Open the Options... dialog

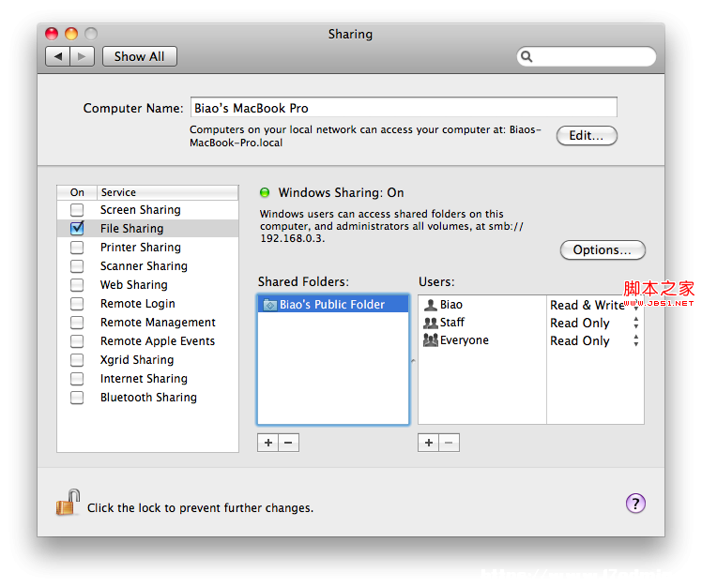603,249
